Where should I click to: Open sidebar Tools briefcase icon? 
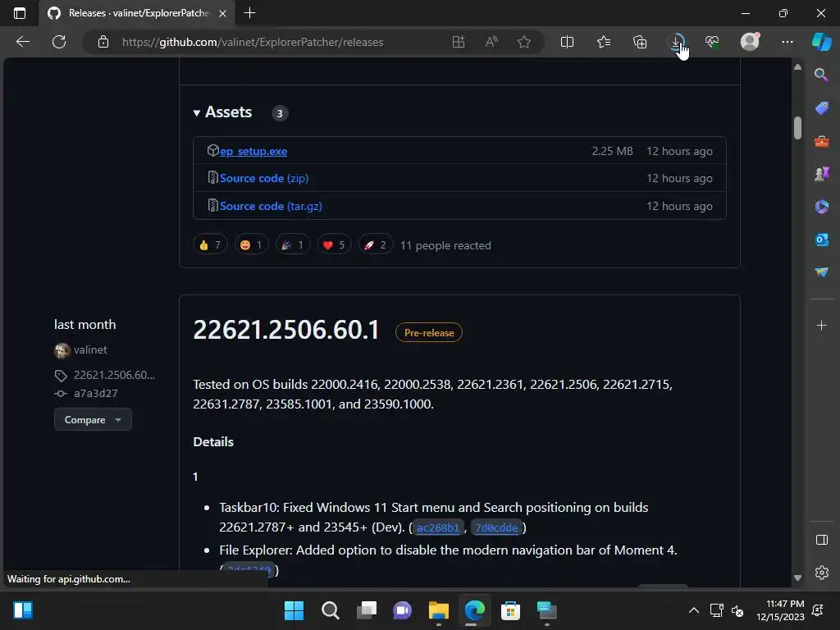point(821,141)
